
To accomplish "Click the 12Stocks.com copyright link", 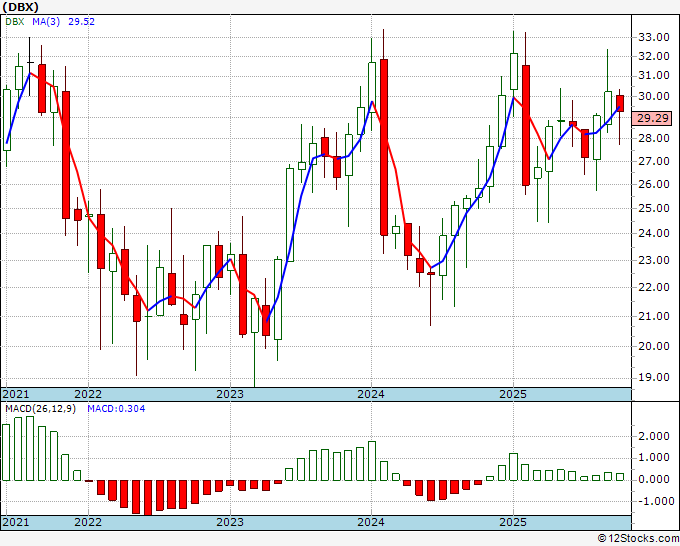I will pos(638,539).
